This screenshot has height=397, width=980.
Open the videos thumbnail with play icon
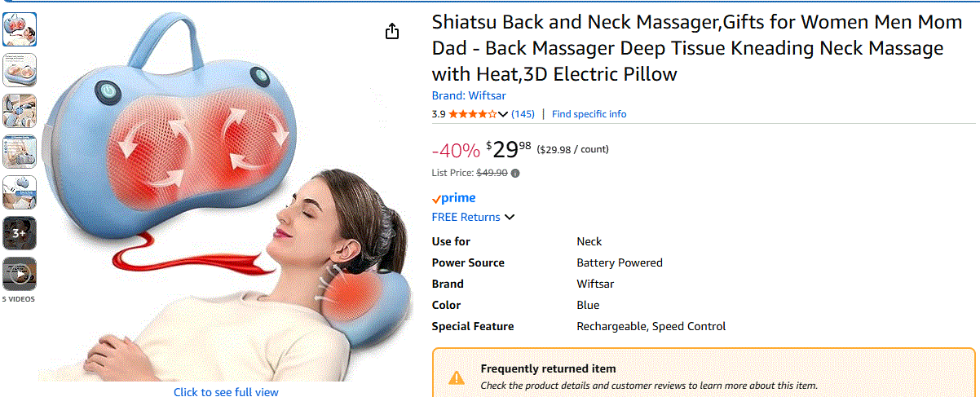pos(20,274)
